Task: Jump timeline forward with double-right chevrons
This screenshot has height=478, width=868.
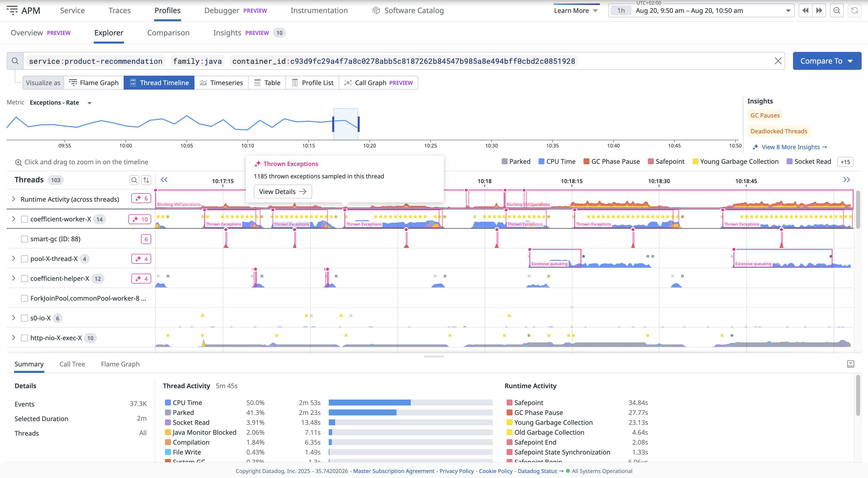Action: (x=846, y=180)
